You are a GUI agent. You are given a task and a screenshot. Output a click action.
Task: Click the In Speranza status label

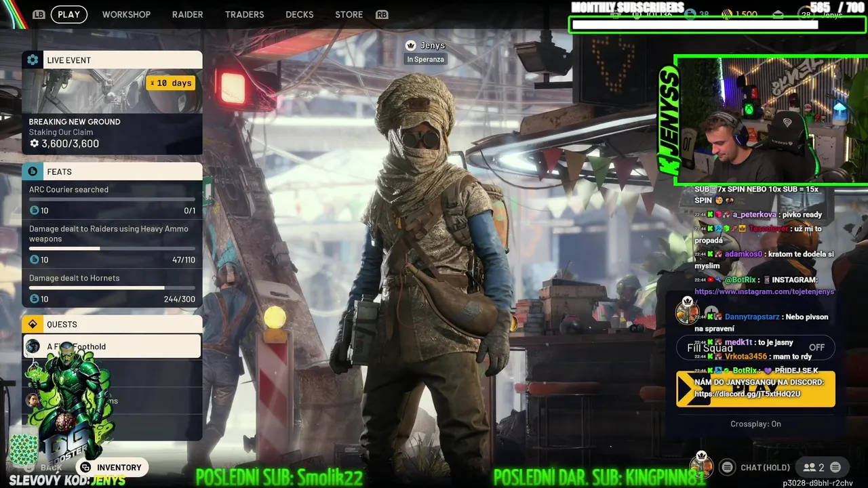[x=425, y=60]
